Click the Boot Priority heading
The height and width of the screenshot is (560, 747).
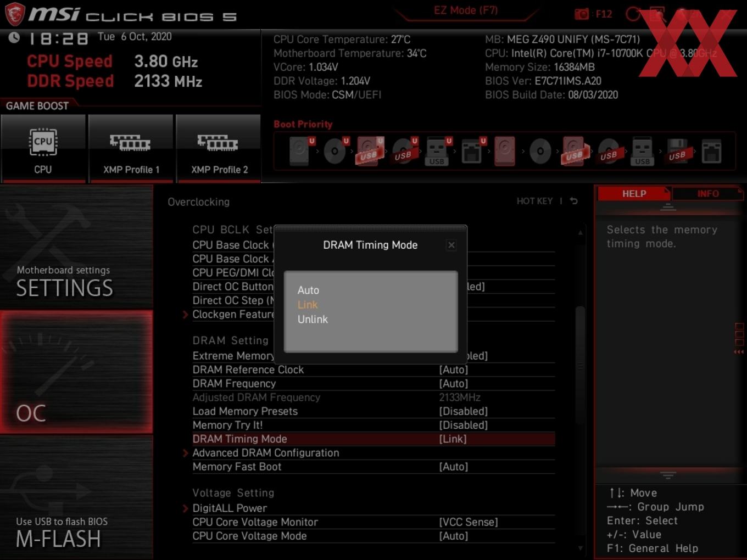[x=303, y=124]
